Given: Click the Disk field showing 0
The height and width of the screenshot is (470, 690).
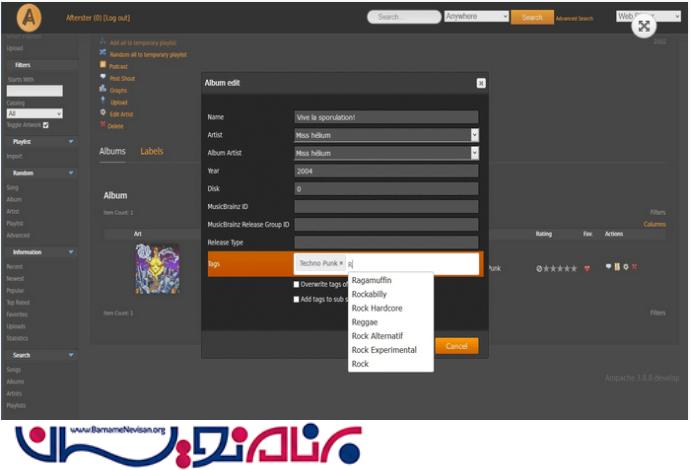Looking at the screenshot, I should point(386,189).
